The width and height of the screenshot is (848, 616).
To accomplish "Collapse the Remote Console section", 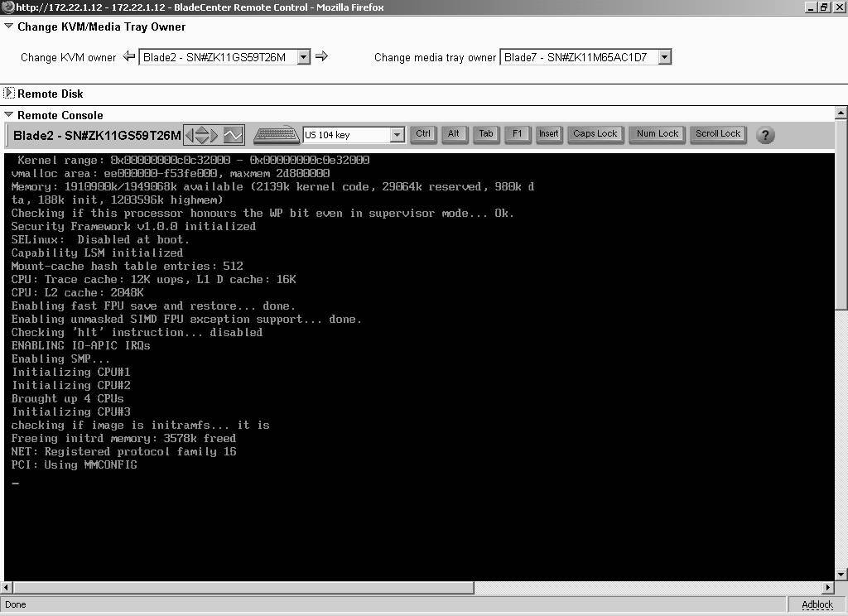I will click(x=9, y=115).
